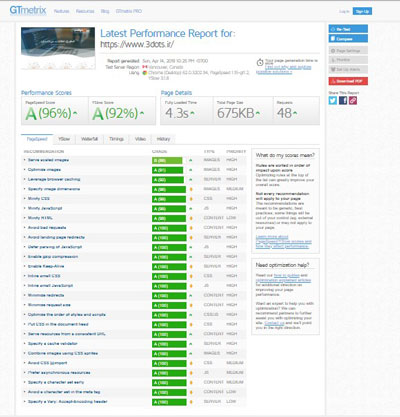Screen dimensions: 400x417
Task: Click orange diamond icon for Specify image dimensions
Action: click(191, 189)
